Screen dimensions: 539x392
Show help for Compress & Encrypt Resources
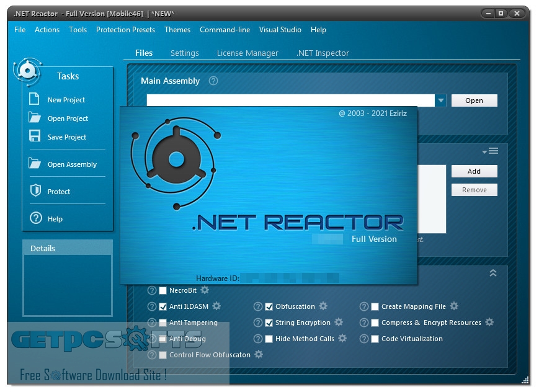[x=364, y=323]
